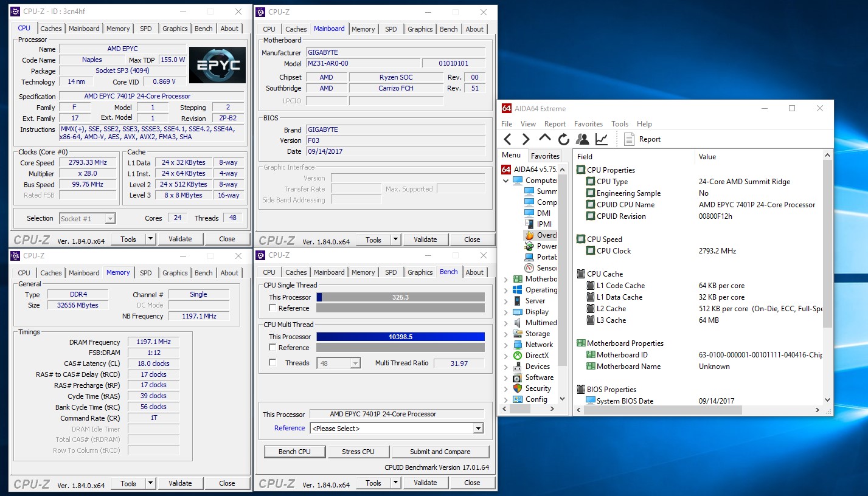Select Summary under Computer
Image resolution: width=868 pixels, height=496 pixels.
[541, 191]
